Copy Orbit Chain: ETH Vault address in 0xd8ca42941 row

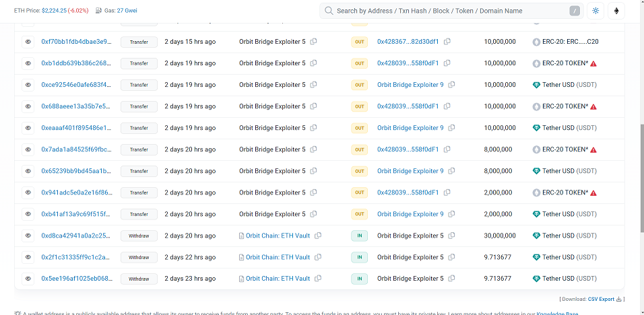[317, 236]
